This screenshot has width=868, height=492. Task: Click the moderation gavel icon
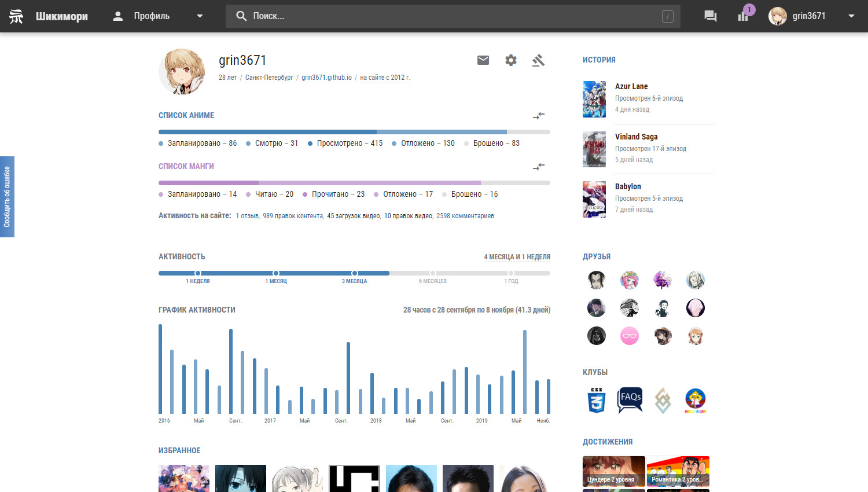click(538, 60)
